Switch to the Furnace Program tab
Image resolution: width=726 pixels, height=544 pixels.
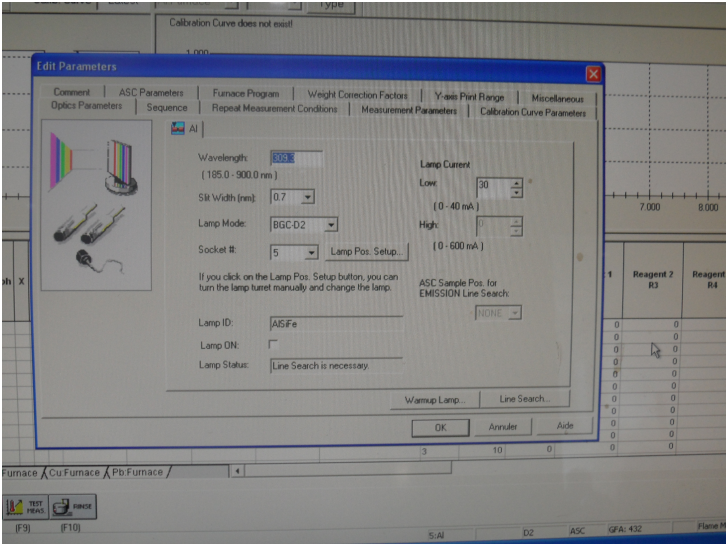point(246,93)
